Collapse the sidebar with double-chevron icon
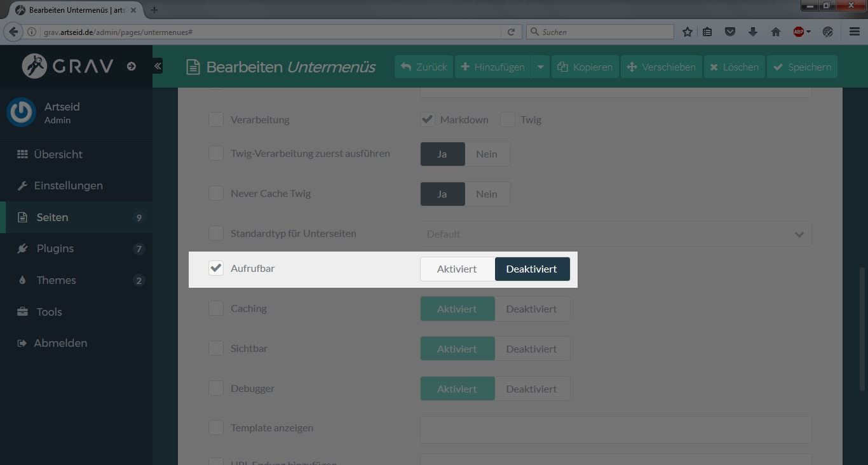The width and height of the screenshot is (868, 465). tap(158, 66)
